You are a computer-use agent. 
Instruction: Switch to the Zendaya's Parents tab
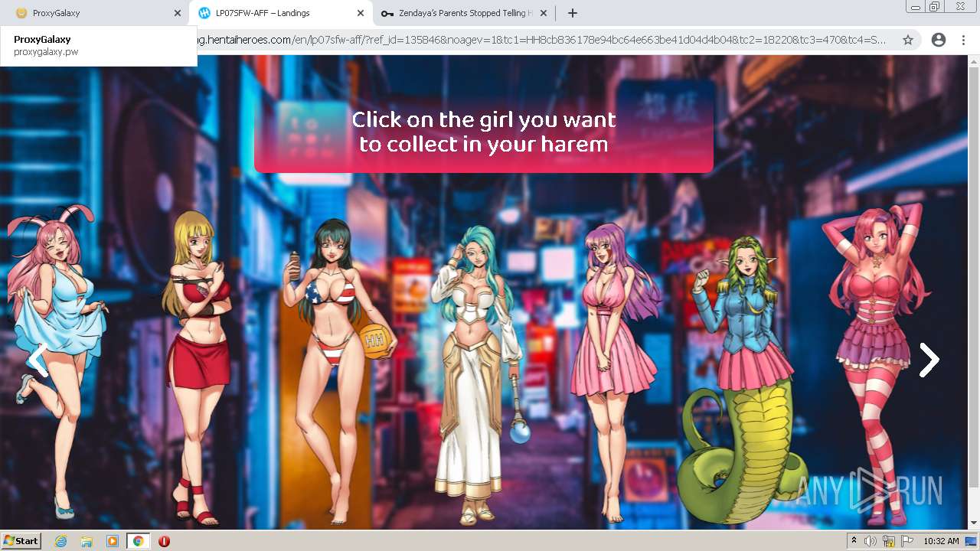(x=464, y=13)
